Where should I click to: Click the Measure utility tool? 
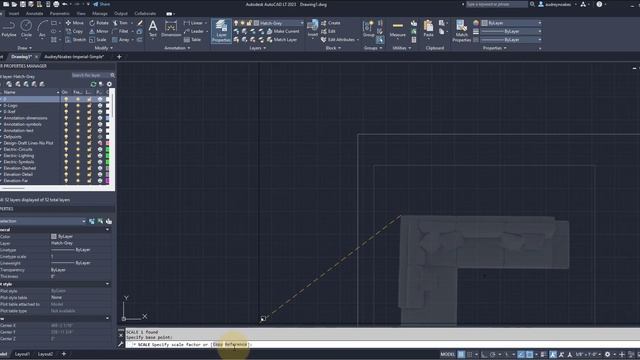398,29
